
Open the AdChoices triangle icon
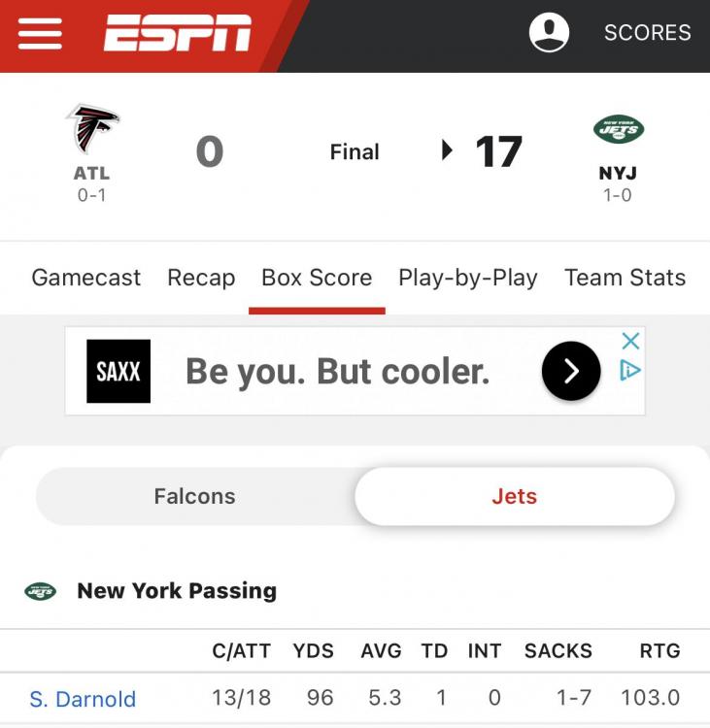click(x=630, y=371)
